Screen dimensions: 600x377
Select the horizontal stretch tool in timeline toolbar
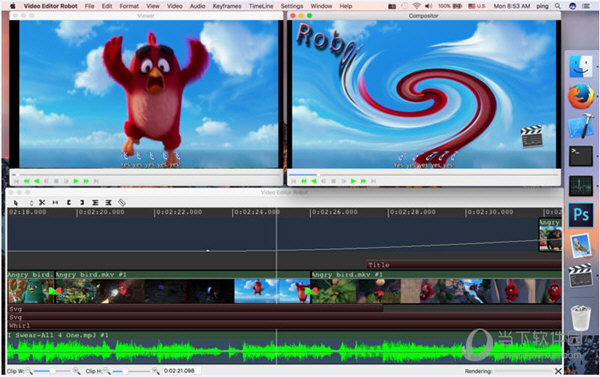click(x=55, y=202)
